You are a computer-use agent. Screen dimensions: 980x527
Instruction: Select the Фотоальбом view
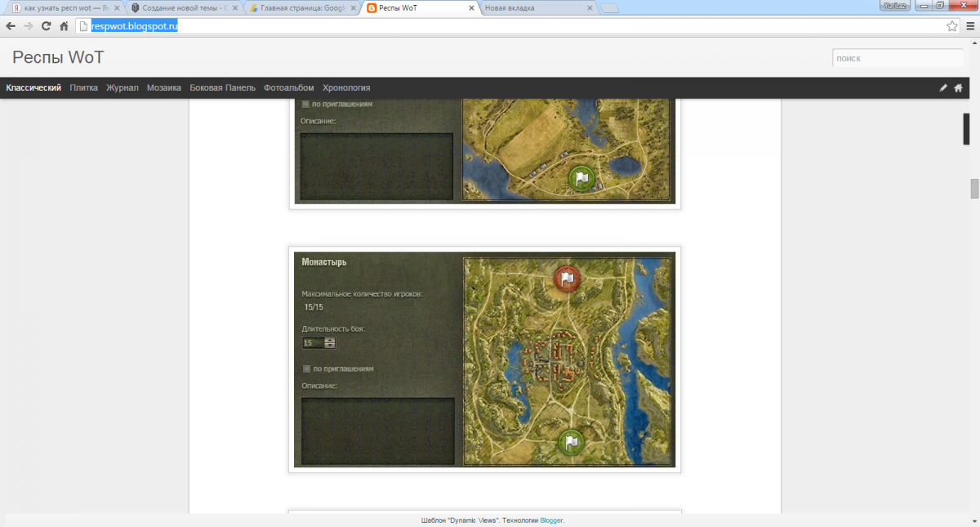288,87
